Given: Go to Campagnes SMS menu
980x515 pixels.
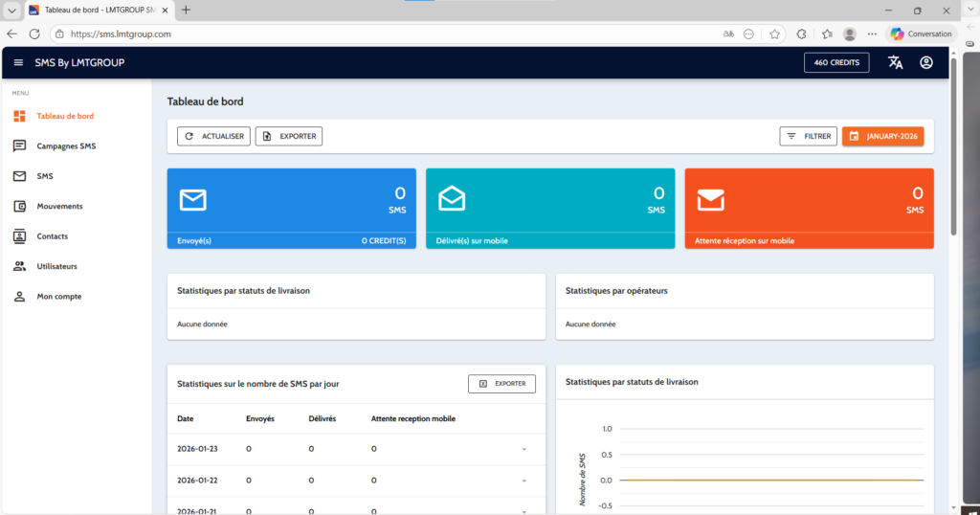Looking at the screenshot, I should click(x=66, y=146).
